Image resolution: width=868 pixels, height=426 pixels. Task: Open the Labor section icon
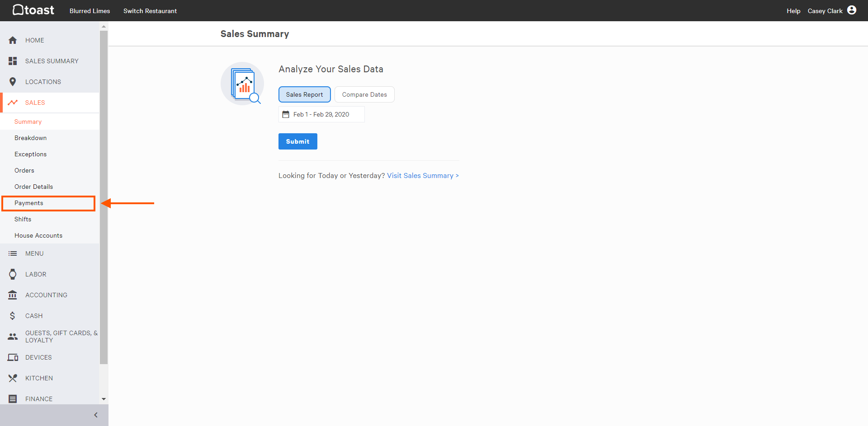pos(13,274)
